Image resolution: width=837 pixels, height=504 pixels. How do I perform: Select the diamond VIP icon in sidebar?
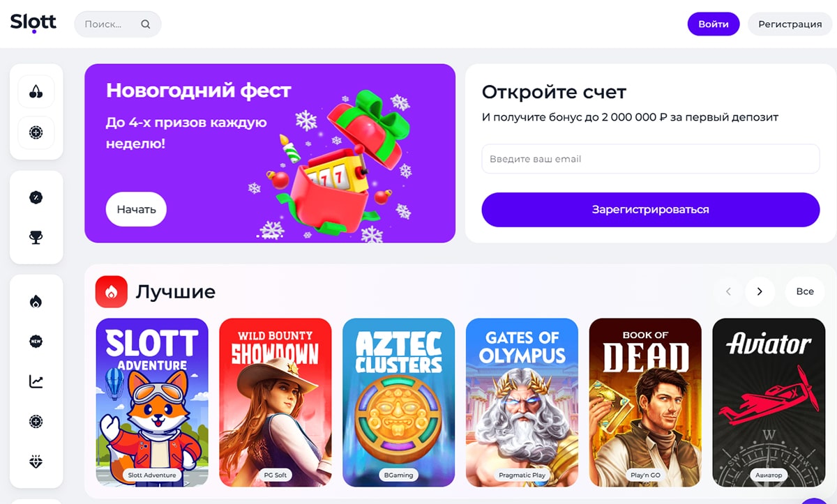point(36,461)
